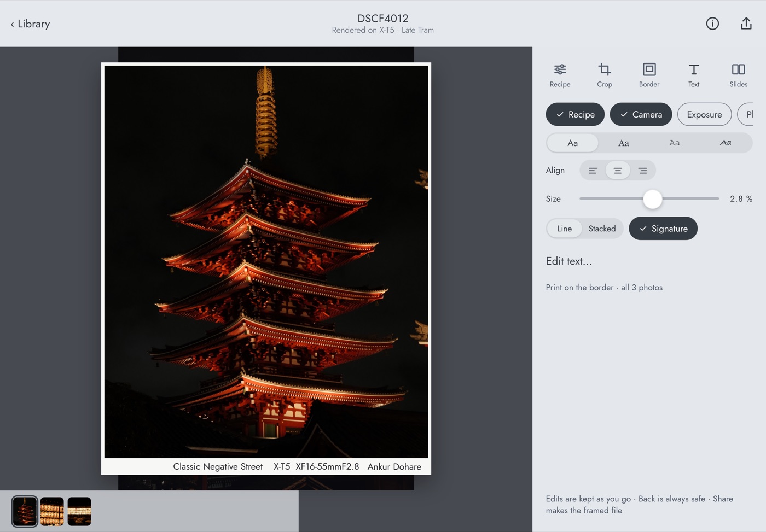Select the Crop tool

coord(605,75)
